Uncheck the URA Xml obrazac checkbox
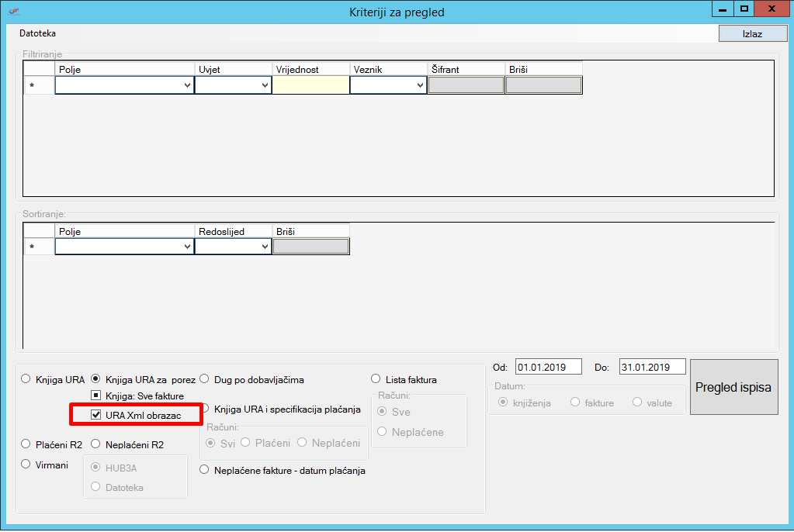The height and width of the screenshot is (532, 794). coord(96,415)
